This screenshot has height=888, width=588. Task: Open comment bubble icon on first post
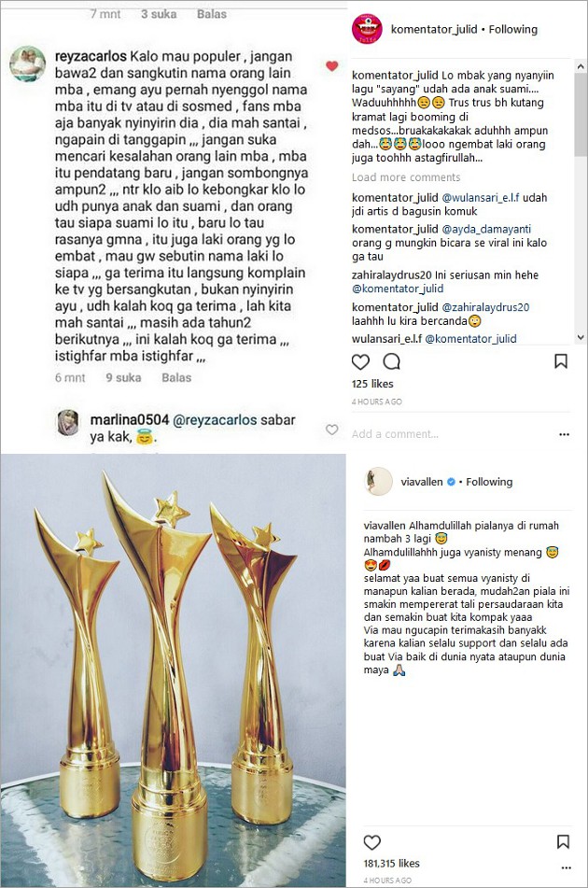[392, 361]
